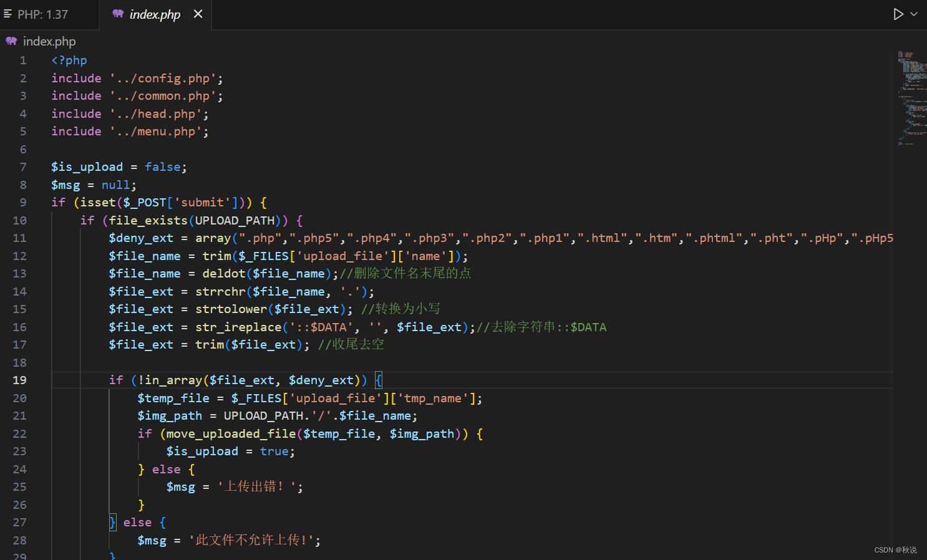Image resolution: width=927 pixels, height=560 pixels.
Task: Open the run options dropdown arrow
Action: [x=915, y=14]
